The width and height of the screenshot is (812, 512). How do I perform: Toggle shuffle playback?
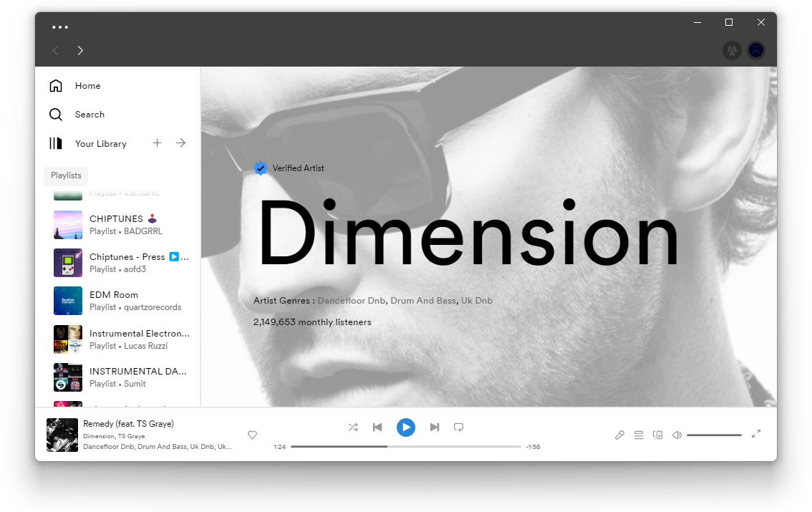[x=353, y=427]
